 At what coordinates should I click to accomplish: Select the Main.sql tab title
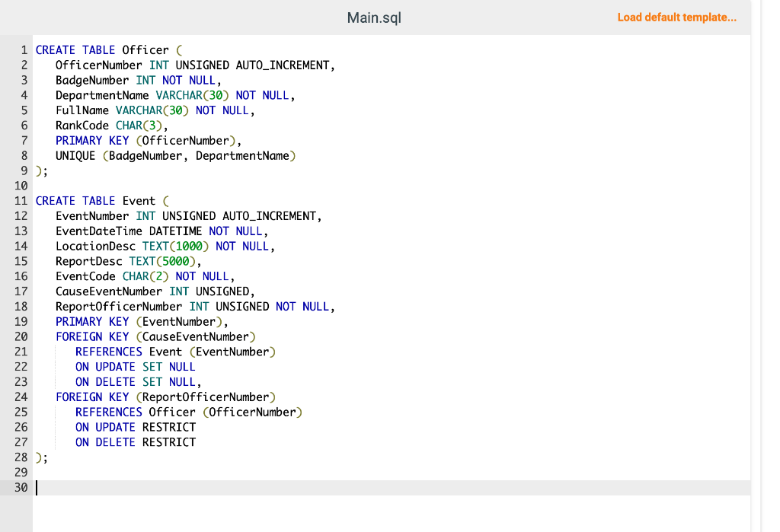pyautogui.click(x=374, y=17)
